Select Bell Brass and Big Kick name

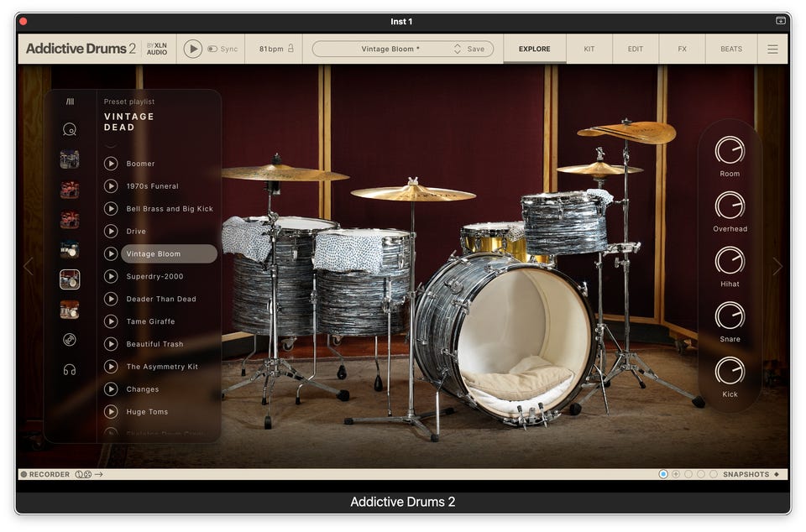pyautogui.click(x=170, y=208)
